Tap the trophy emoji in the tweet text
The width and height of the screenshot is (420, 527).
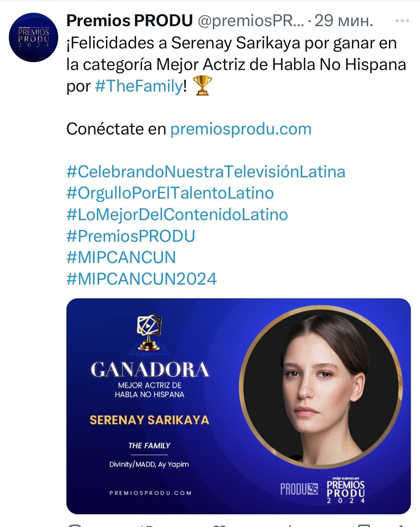202,85
